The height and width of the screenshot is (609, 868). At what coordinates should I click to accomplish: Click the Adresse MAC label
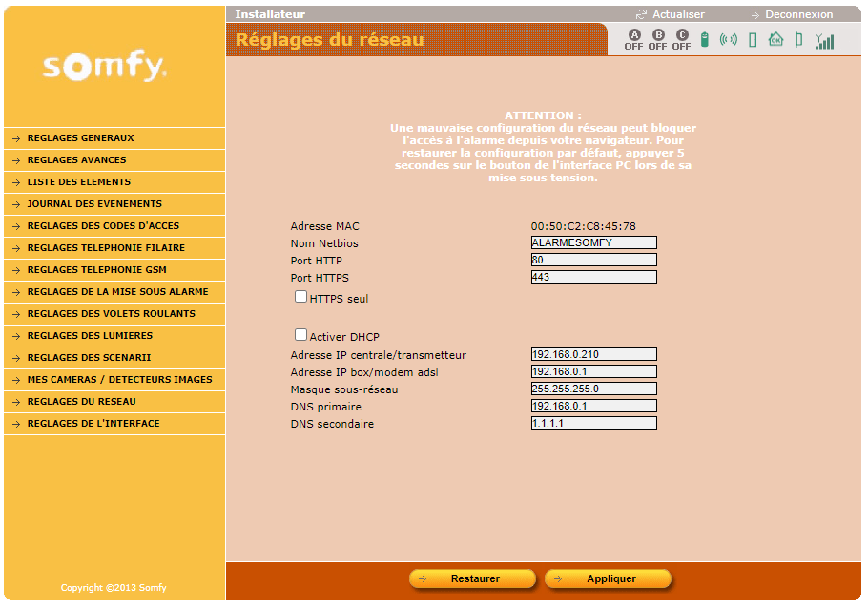[x=325, y=226]
